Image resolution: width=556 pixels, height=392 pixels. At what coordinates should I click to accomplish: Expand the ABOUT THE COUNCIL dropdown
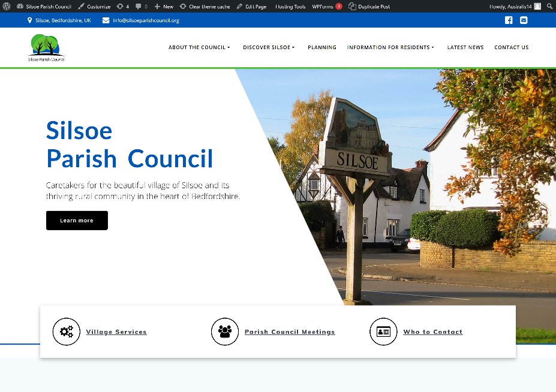(x=199, y=47)
